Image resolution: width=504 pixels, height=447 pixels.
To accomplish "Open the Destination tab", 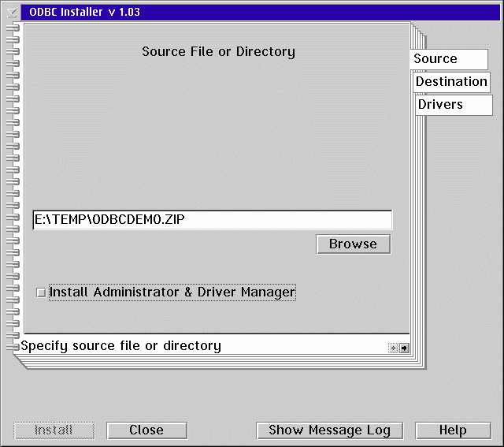I will tap(451, 82).
